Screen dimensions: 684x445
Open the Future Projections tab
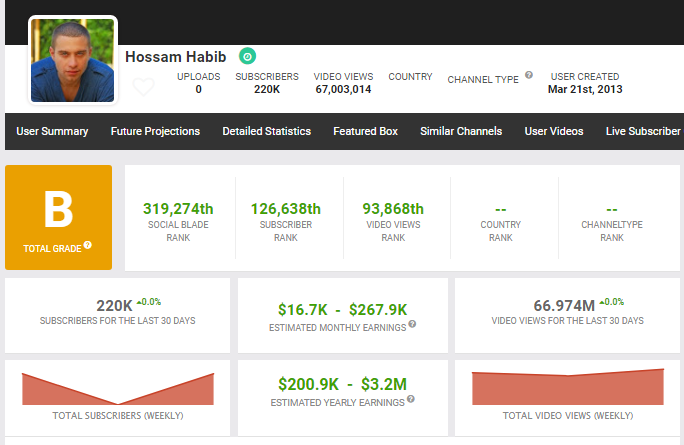coord(155,131)
